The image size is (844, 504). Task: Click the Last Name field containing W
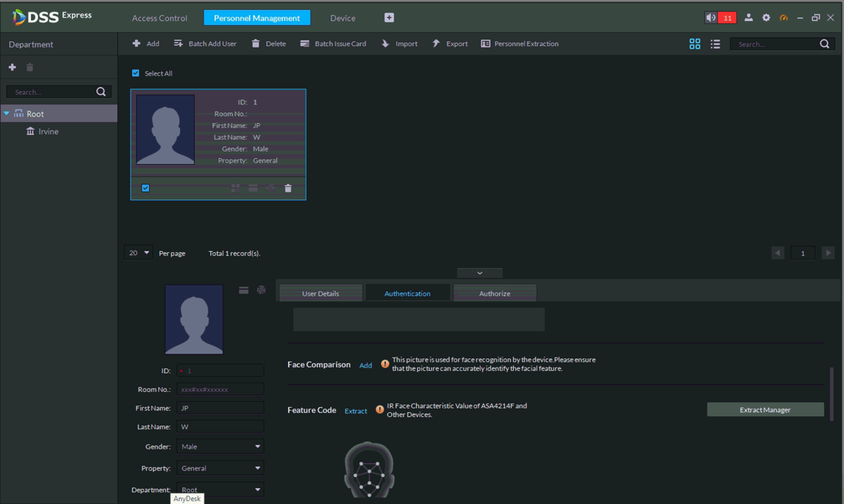(220, 426)
